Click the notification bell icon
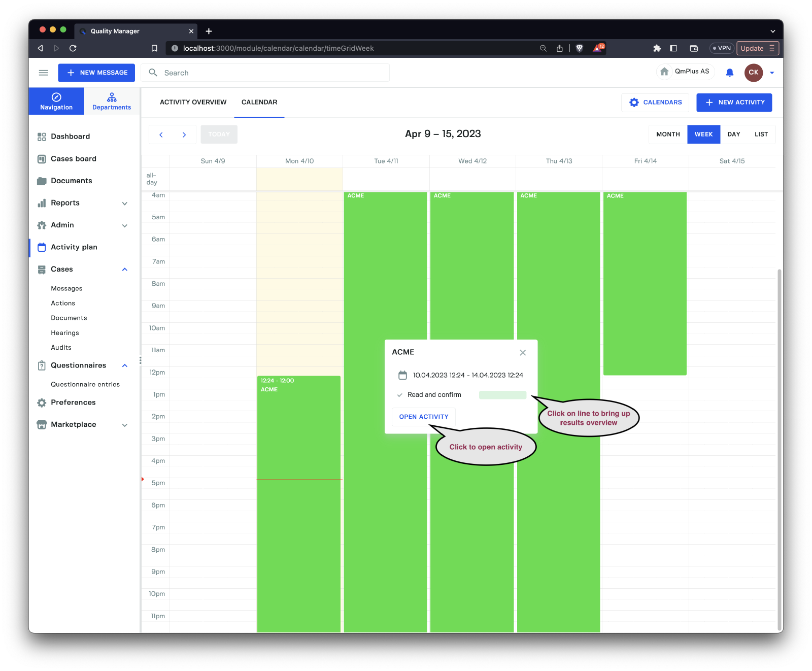Image resolution: width=812 pixels, height=671 pixels. pyautogui.click(x=729, y=73)
